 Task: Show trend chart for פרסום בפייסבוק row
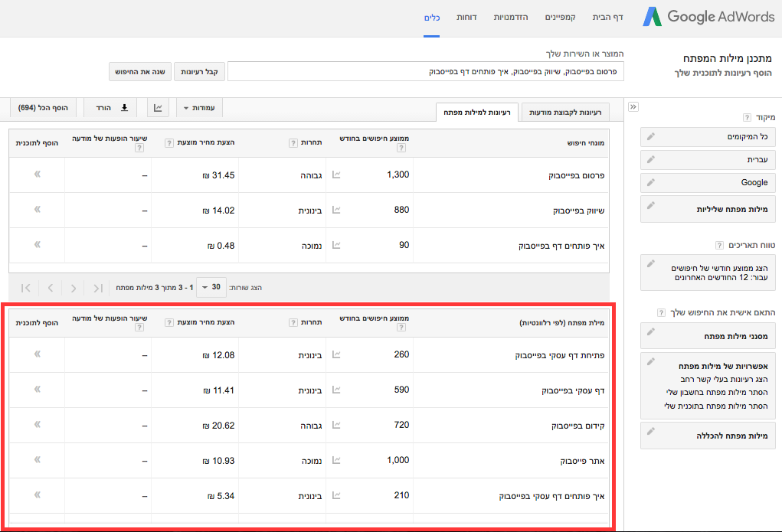[336, 175]
